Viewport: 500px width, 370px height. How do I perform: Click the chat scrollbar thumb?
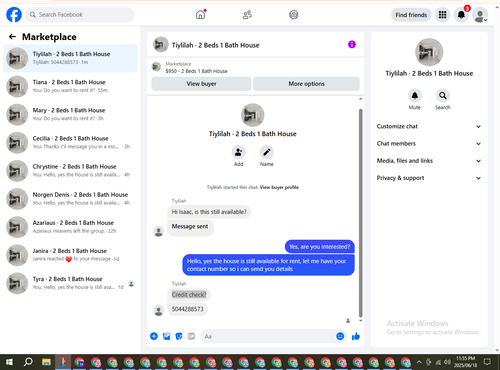(360, 212)
